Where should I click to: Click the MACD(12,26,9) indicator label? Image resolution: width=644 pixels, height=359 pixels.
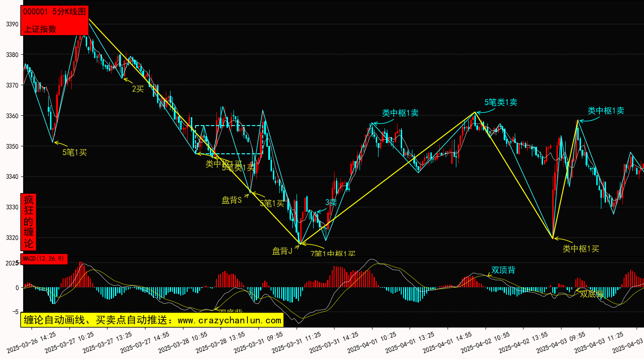[44, 259]
